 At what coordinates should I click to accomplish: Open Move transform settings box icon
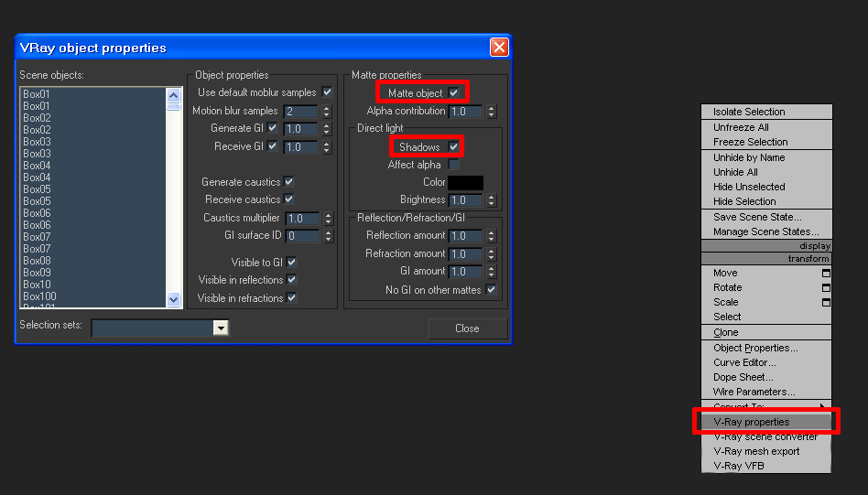(826, 274)
